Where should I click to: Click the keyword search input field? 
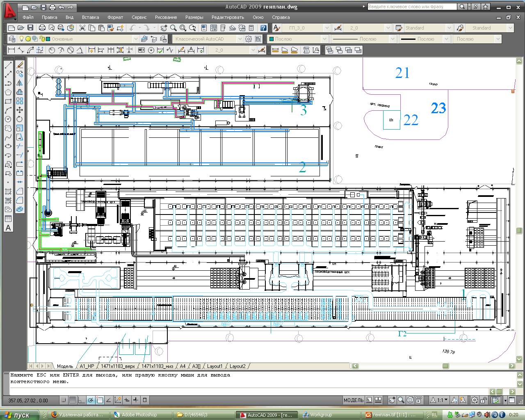412,7
